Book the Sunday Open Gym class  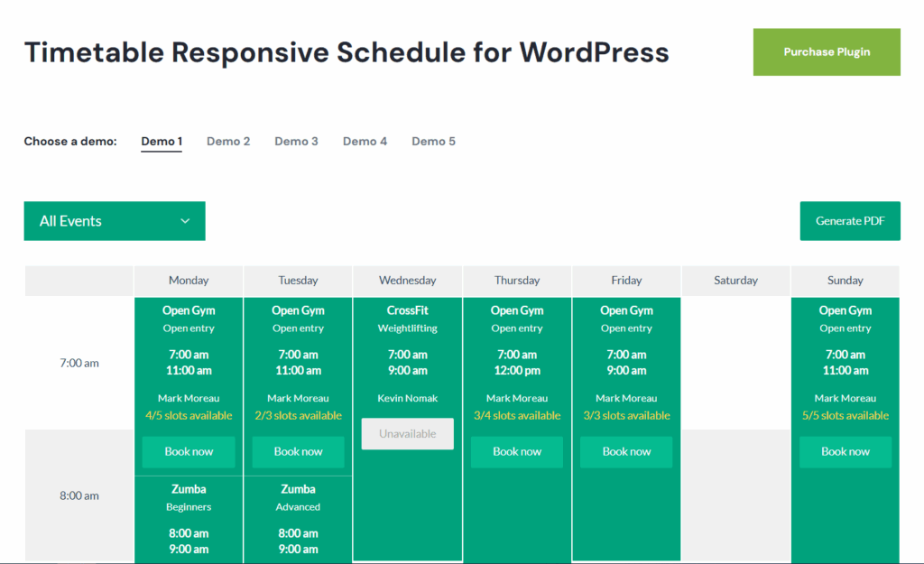pos(845,452)
